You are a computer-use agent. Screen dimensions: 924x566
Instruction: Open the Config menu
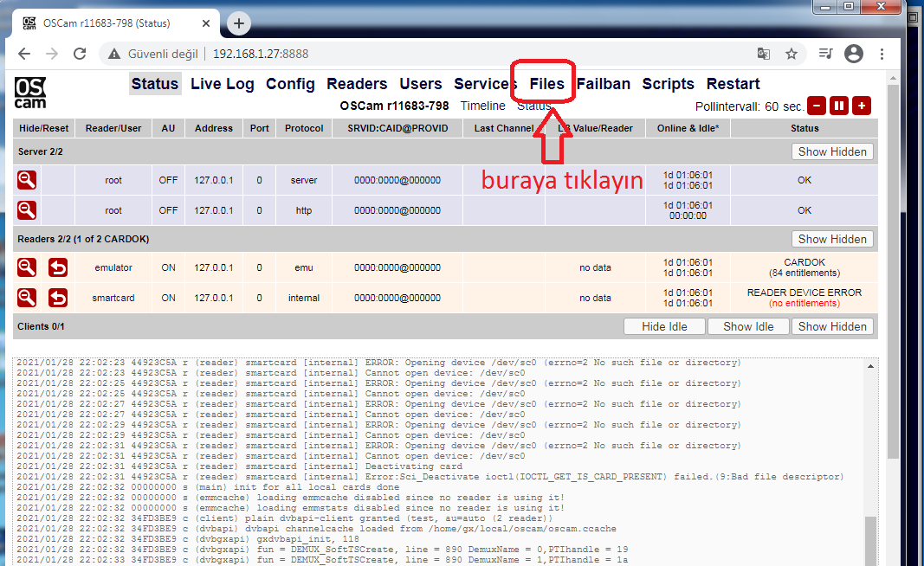[290, 84]
